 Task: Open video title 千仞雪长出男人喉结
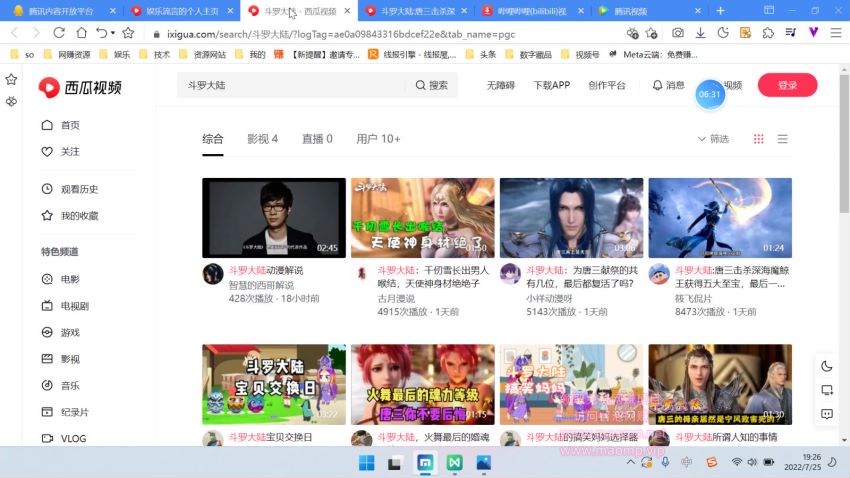pyautogui.click(x=433, y=276)
